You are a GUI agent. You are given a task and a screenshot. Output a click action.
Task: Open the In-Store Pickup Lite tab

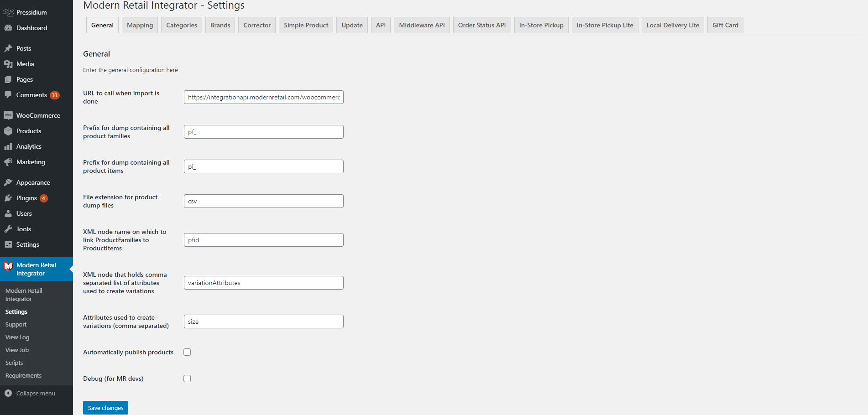click(x=605, y=25)
